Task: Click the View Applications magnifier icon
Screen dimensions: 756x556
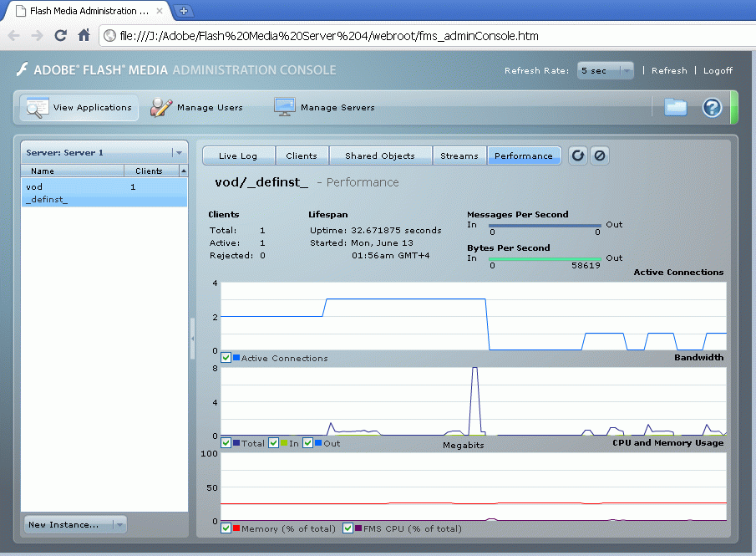Action: tap(37, 108)
